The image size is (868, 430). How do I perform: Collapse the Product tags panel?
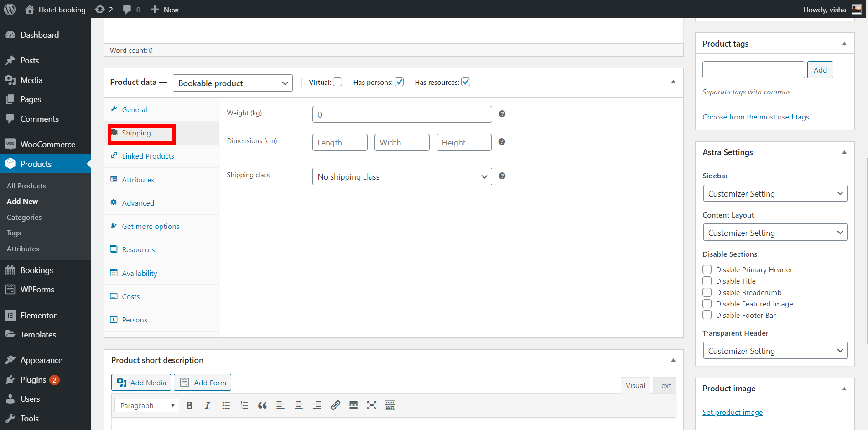(x=844, y=44)
